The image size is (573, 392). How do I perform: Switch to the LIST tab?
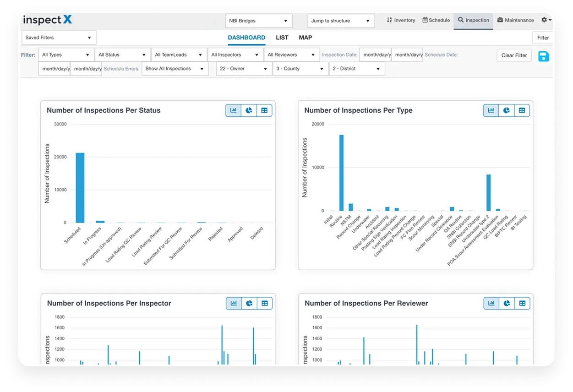click(x=282, y=38)
